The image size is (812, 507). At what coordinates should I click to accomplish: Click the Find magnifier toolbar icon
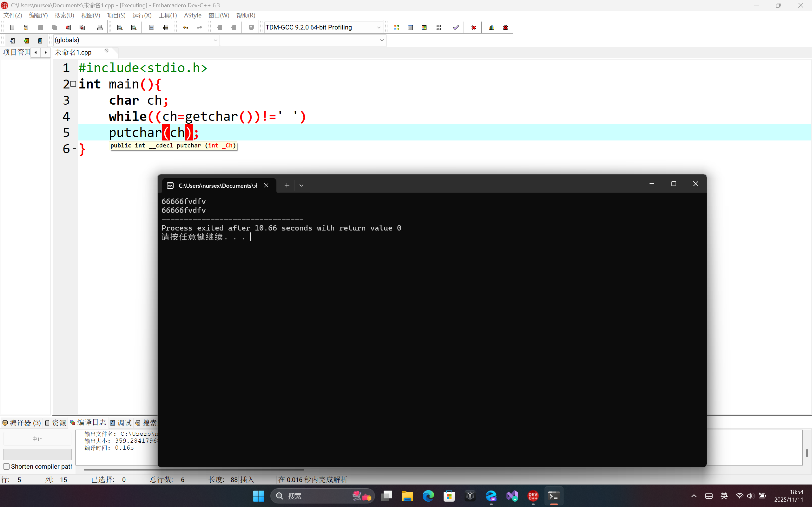pyautogui.click(x=120, y=28)
